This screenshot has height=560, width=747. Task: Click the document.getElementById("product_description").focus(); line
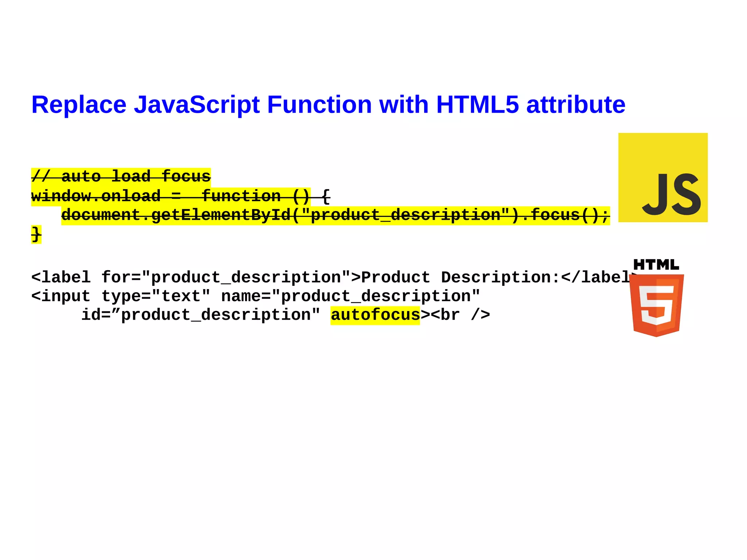[x=336, y=215]
